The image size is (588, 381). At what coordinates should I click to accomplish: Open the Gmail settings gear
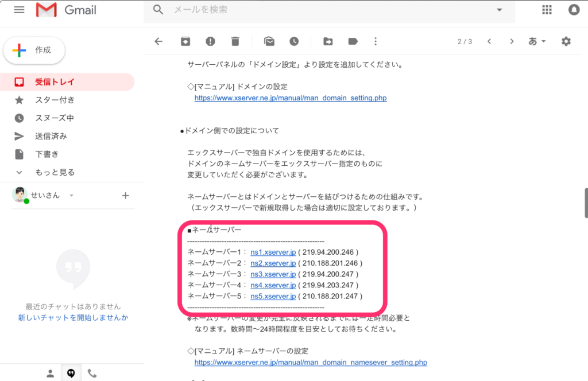[x=566, y=41]
